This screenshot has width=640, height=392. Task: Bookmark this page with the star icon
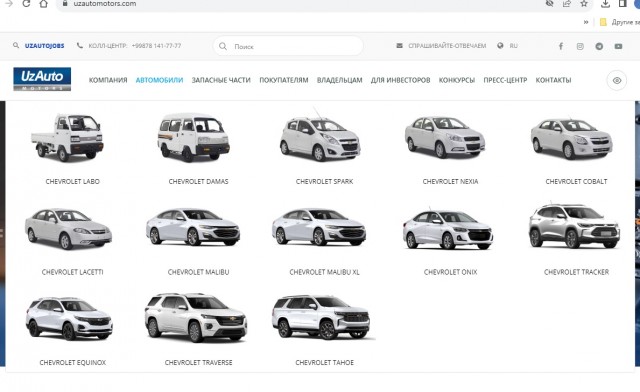[584, 4]
